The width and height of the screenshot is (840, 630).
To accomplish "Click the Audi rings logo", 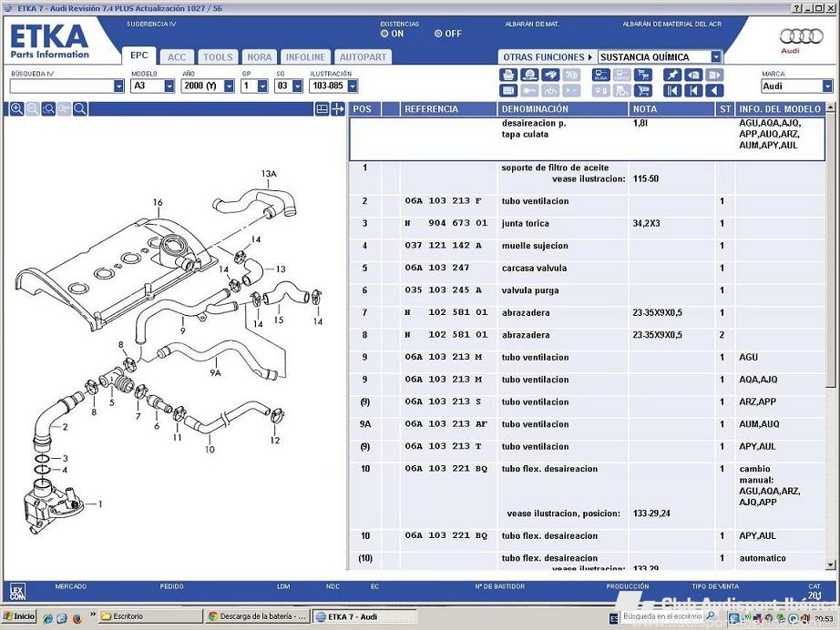I will 801,36.
